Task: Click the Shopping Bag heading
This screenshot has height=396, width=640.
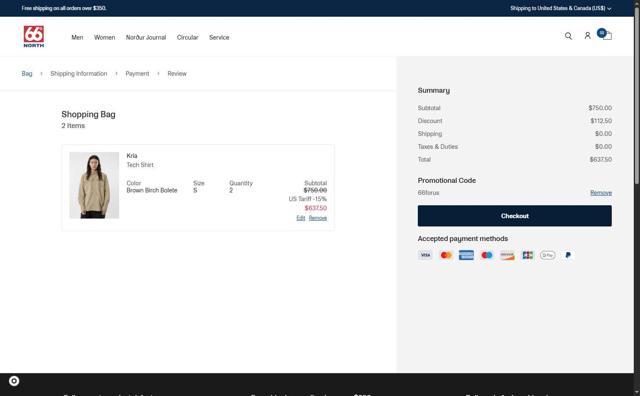Action: (x=88, y=114)
